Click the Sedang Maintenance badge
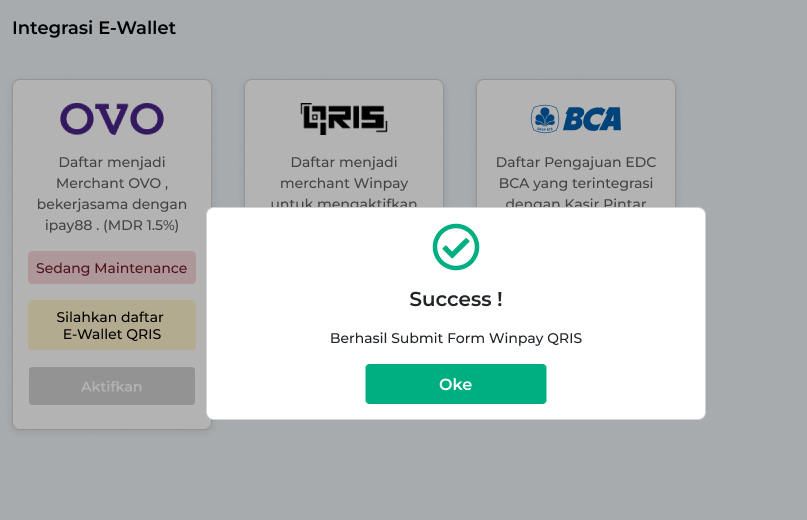This screenshot has height=520, width=807. pyautogui.click(x=112, y=268)
